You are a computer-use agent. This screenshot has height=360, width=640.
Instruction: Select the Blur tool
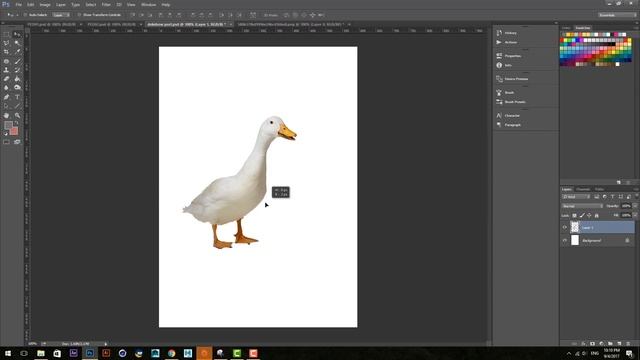pyautogui.click(x=6, y=88)
